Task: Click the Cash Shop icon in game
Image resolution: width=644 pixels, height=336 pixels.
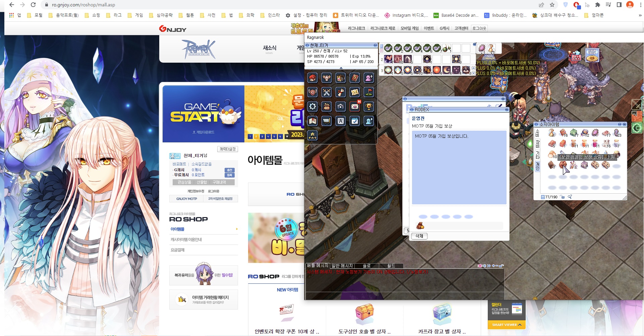Action: (x=592, y=55)
